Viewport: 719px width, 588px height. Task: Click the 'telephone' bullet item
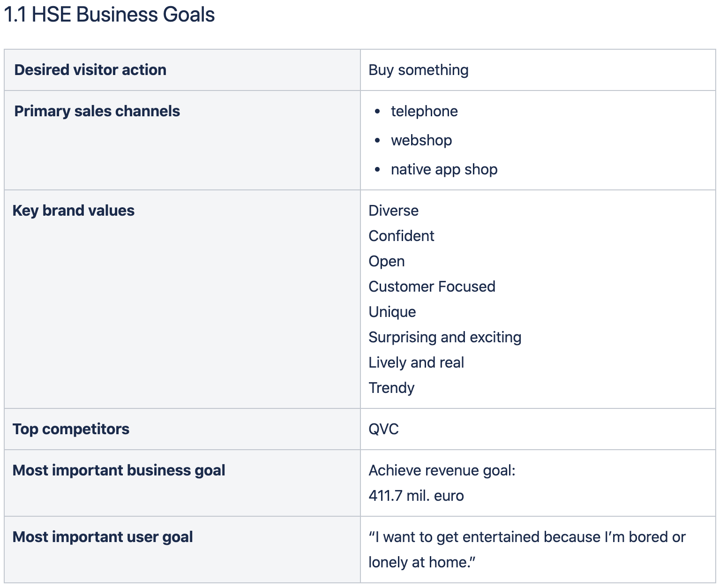[424, 111]
